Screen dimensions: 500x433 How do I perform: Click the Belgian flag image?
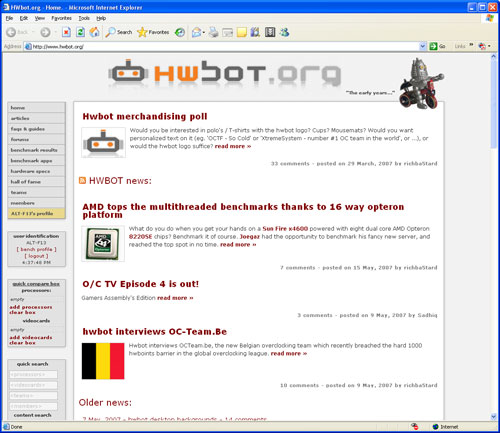click(103, 361)
